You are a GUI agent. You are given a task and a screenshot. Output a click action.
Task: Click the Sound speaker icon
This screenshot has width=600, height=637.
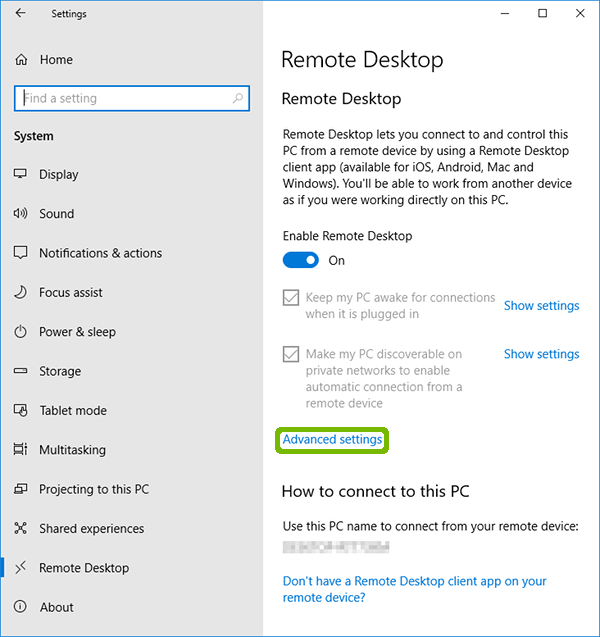click(20, 213)
